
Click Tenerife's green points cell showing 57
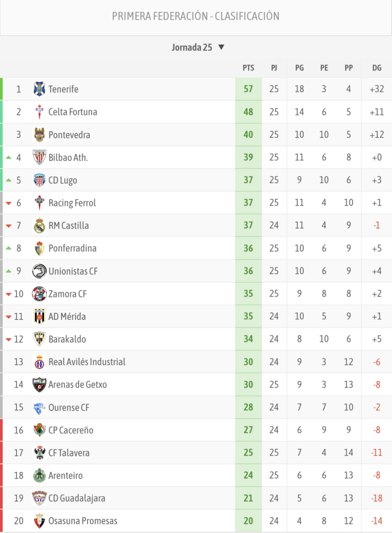tap(248, 89)
